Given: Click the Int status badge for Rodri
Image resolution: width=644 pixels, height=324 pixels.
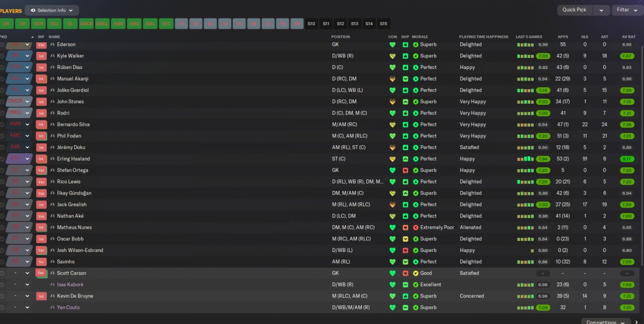Looking at the screenshot, I should [x=41, y=113].
